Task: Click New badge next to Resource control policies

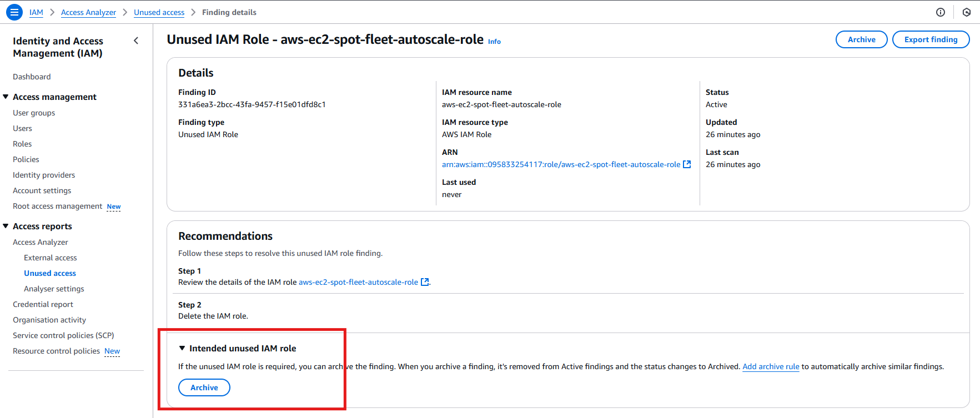Action: coord(112,351)
